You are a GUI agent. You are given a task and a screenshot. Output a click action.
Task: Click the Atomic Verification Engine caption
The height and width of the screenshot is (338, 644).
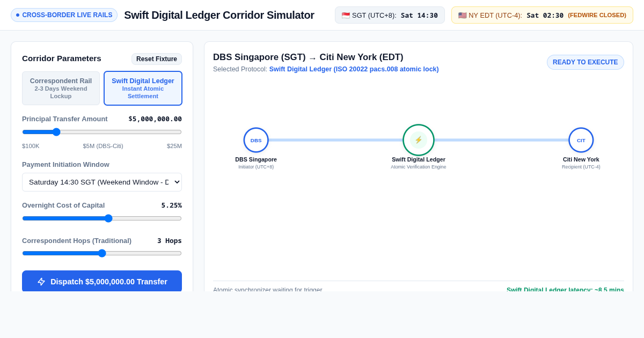coord(419,167)
